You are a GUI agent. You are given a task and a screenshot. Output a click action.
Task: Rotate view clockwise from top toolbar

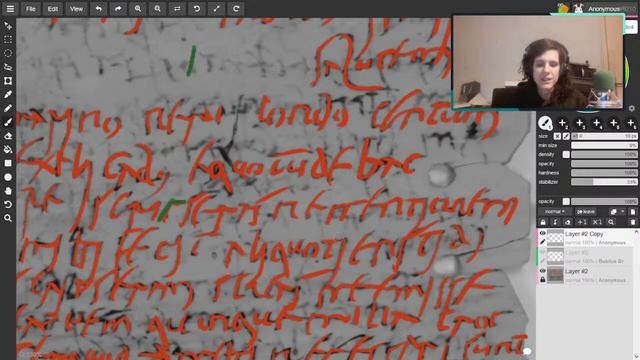pos(236,9)
